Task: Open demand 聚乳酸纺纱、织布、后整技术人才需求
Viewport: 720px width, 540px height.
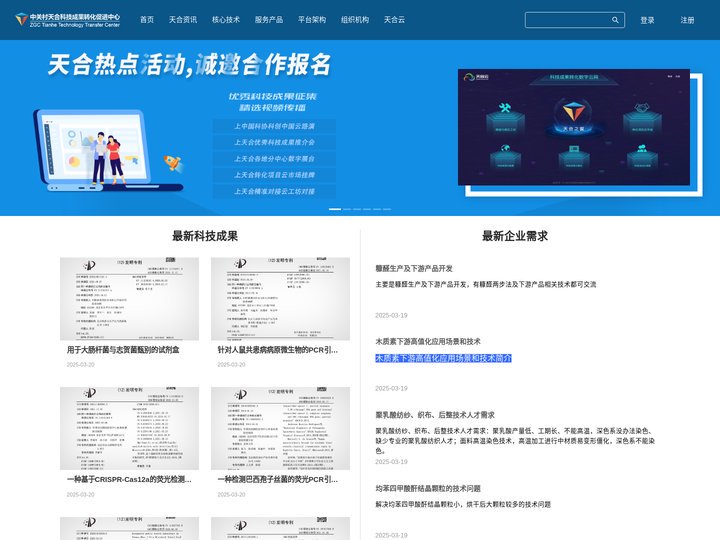Action: pyautogui.click(x=435, y=415)
